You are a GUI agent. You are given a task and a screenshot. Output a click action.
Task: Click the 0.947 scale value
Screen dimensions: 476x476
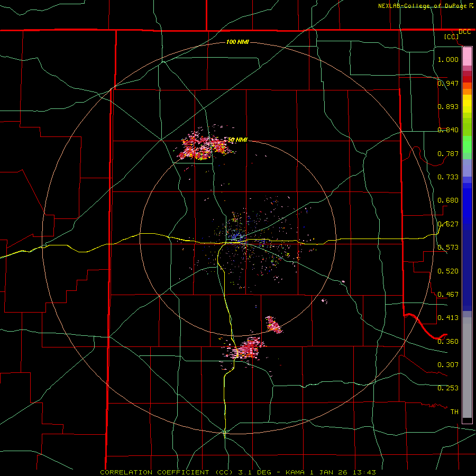pos(448,83)
